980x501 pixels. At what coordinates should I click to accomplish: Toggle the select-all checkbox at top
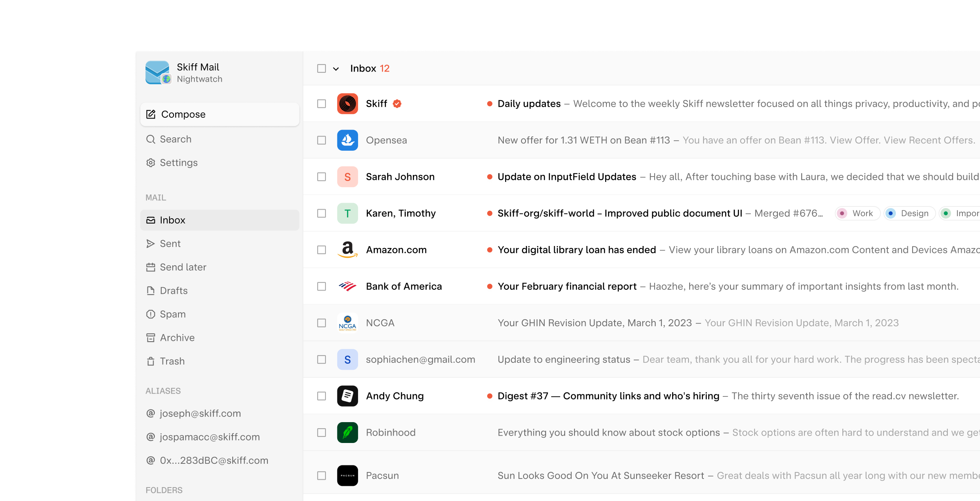tap(322, 68)
